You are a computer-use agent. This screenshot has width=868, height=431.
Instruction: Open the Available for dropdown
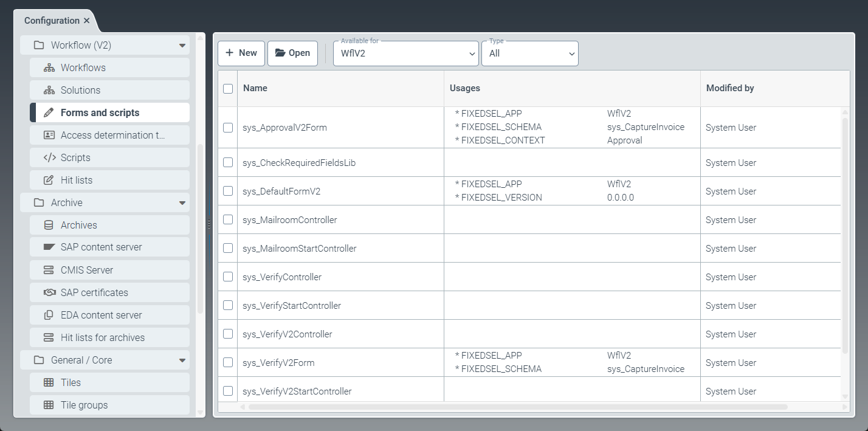(x=405, y=53)
